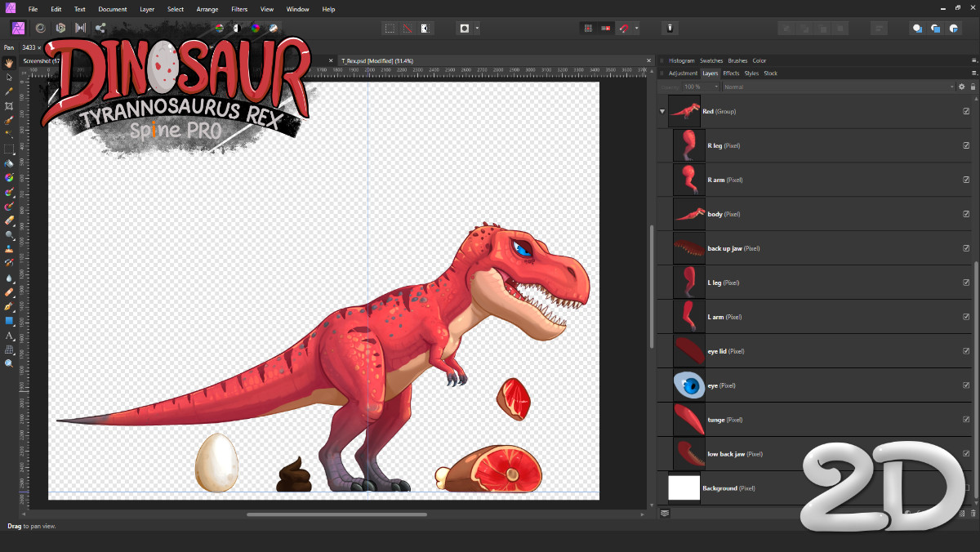Open the Normal blend mode dropdown
The width and height of the screenshot is (980, 552).
point(839,87)
